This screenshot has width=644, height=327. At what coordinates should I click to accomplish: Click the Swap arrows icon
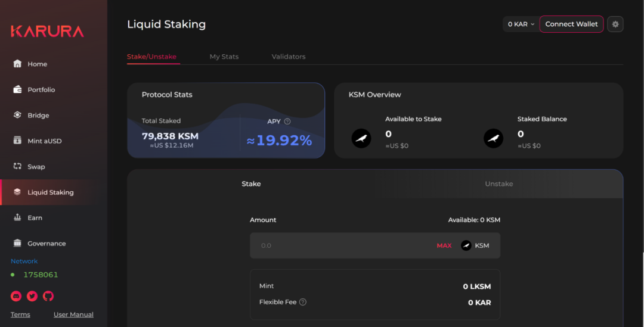(x=17, y=166)
